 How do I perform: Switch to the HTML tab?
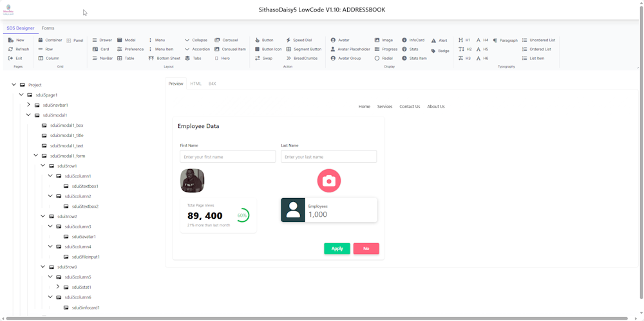[196, 84]
